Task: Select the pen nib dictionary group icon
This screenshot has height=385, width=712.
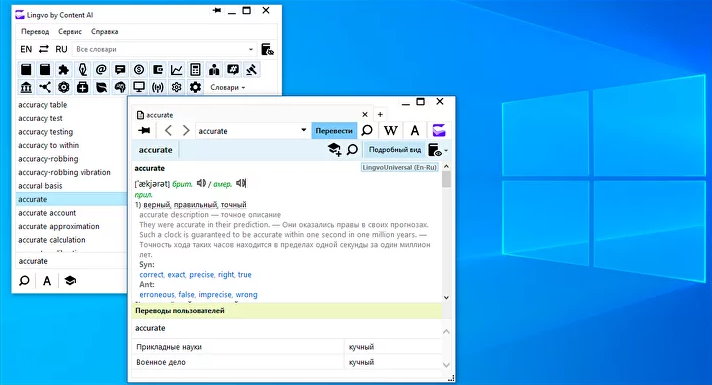Action: pyautogui.click(x=83, y=69)
